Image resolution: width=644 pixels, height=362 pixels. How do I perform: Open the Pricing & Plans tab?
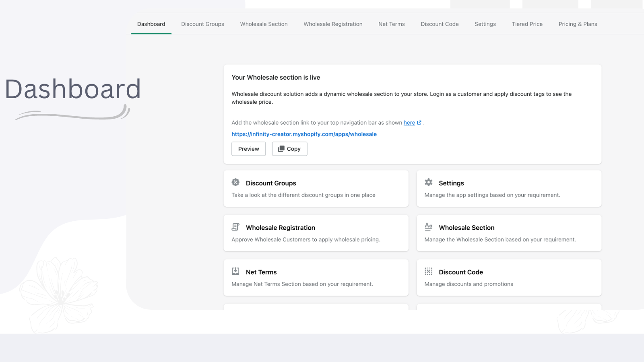click(578, 24)
